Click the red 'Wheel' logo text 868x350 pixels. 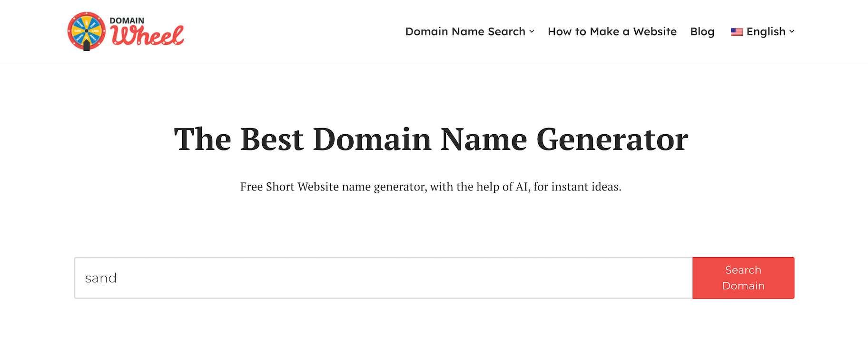148,35
